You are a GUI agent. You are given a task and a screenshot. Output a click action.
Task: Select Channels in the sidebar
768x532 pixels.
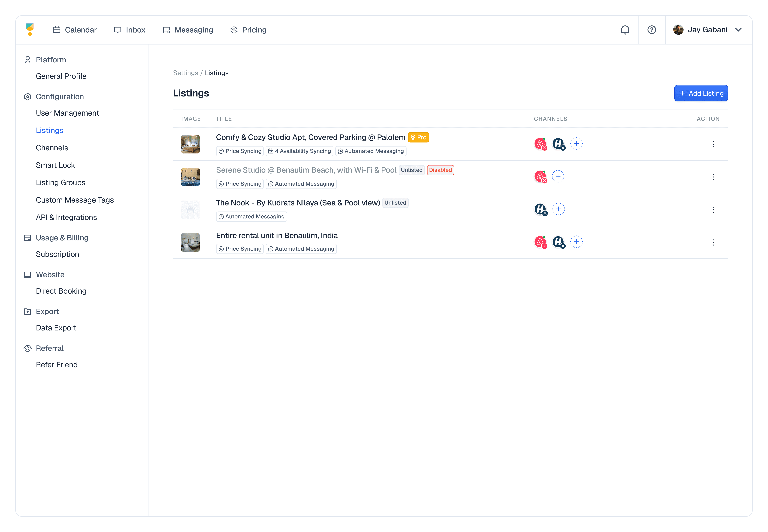tap(52, 148)
